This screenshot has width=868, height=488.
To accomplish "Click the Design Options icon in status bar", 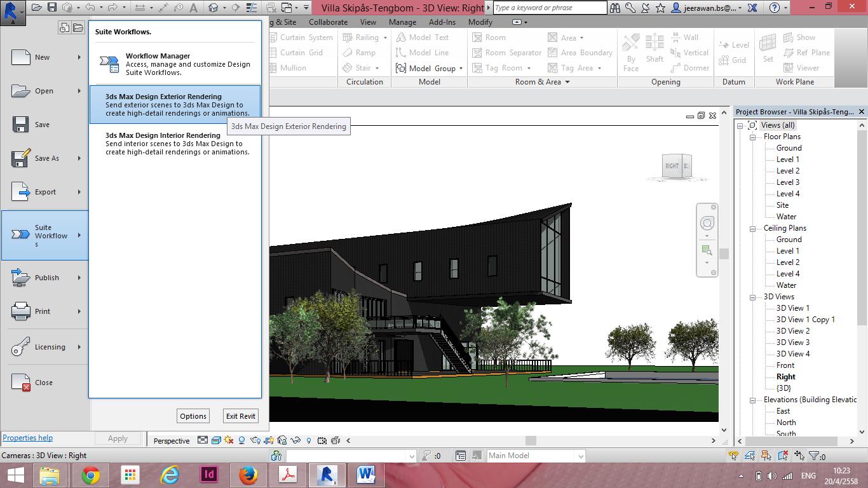I will click(x=461, y=456).
